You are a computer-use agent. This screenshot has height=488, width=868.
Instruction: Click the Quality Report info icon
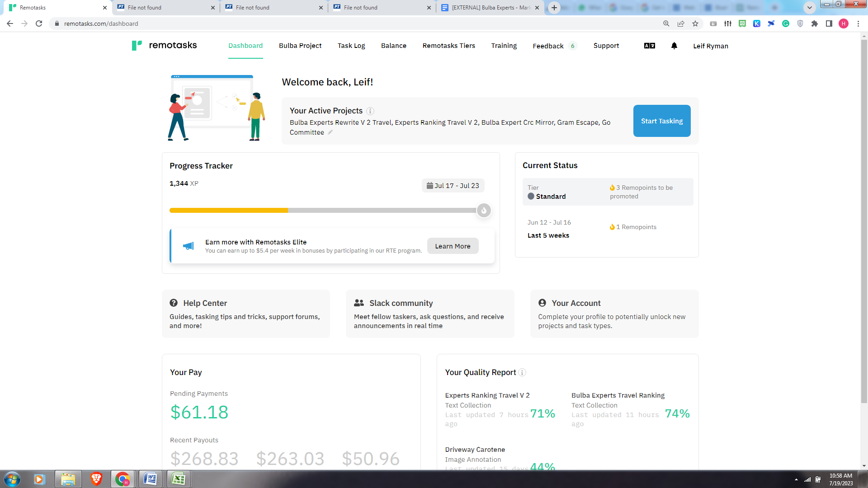pyautogui.click(x=522, y=373)
